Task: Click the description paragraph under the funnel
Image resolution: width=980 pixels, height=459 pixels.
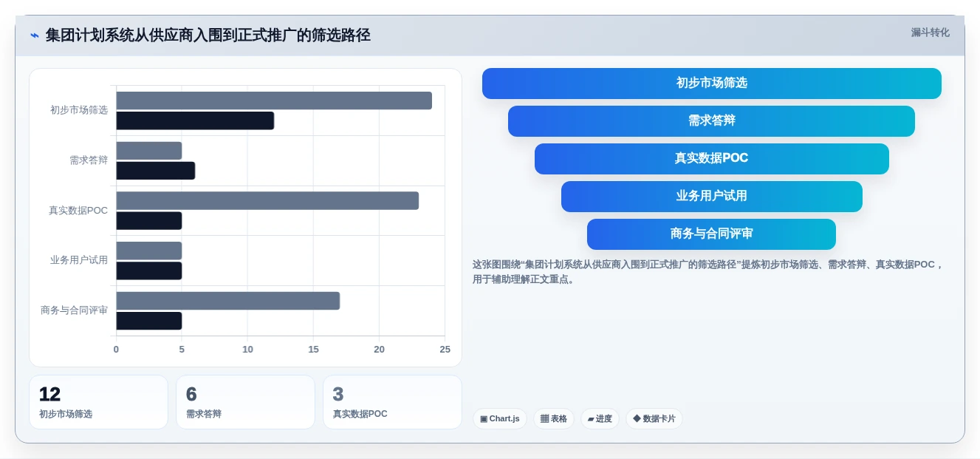Action: [709, 272]
